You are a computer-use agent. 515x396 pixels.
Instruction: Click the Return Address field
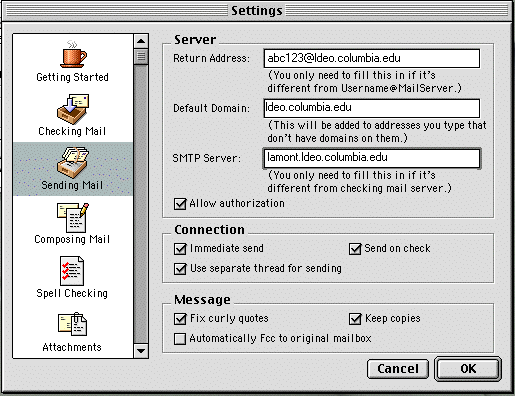372,58
